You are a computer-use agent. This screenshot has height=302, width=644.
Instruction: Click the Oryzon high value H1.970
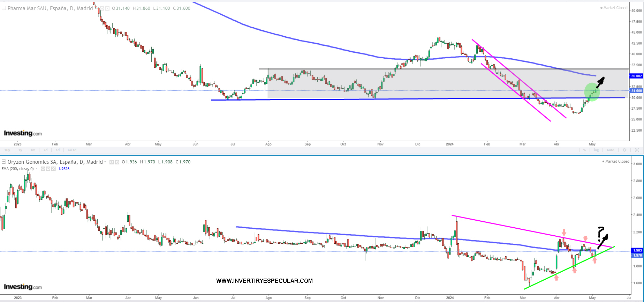(147, 162)
